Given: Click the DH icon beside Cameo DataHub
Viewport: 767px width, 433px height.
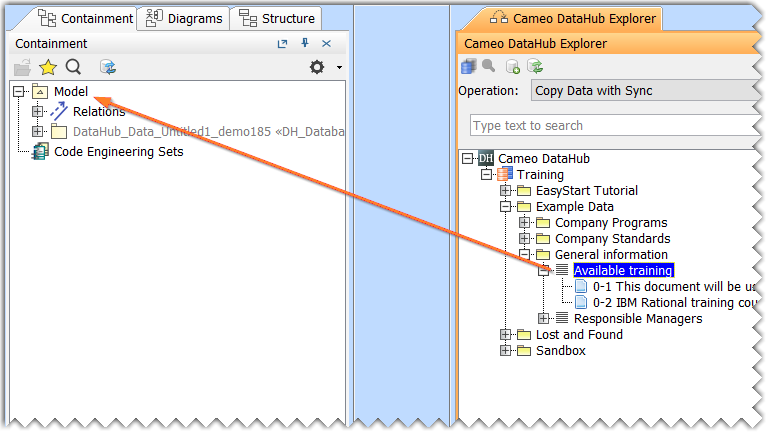Looking at the screenshot, I should tap(486, 158).
